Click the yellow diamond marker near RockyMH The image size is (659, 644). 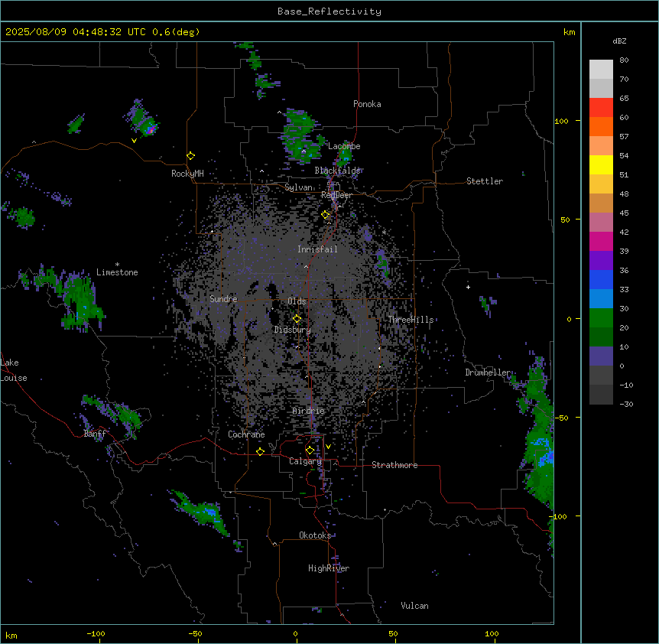[x=190, y=156]
